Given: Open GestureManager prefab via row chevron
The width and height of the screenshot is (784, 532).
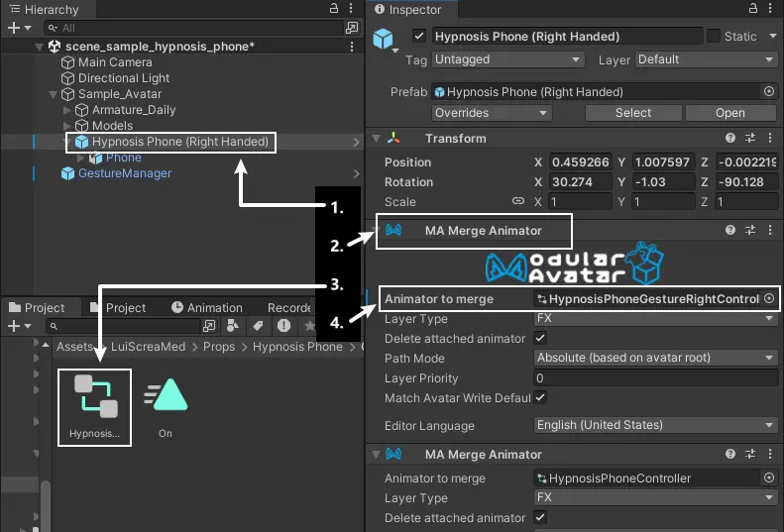Looking at the screenshot, I should pos(356,173).
